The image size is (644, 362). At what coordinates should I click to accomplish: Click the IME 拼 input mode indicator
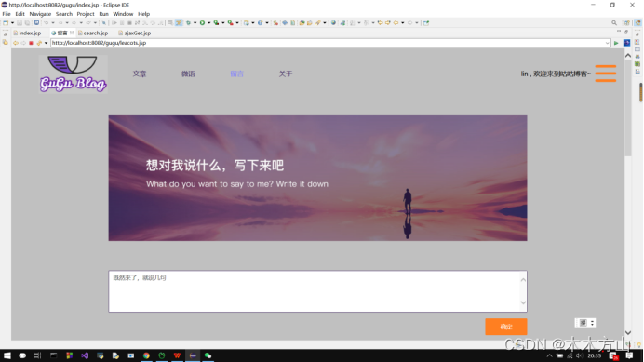pyautogui.click(x=583, y=323)
